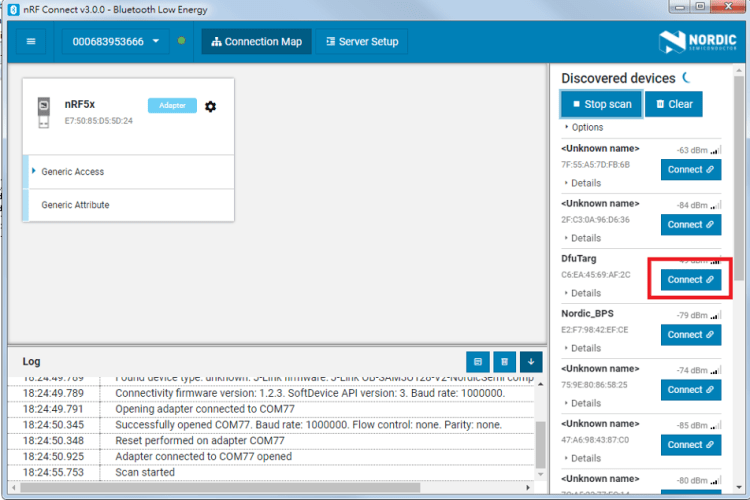Open nRF5x adapter settings gear
This screenshot has width=750, height=500.
[x=210, y=106]
